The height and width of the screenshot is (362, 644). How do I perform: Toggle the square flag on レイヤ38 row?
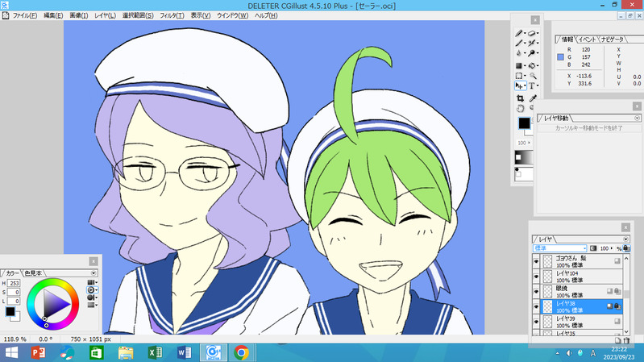[610, 306]
